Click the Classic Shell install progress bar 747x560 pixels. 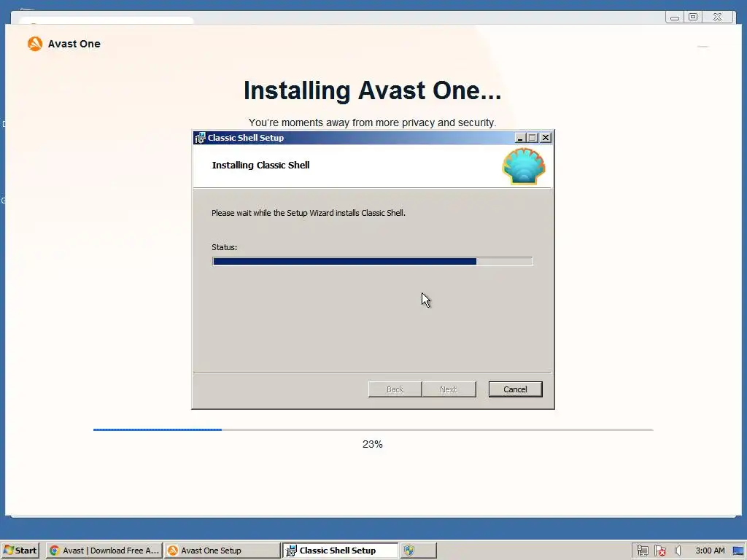[372, 261]
